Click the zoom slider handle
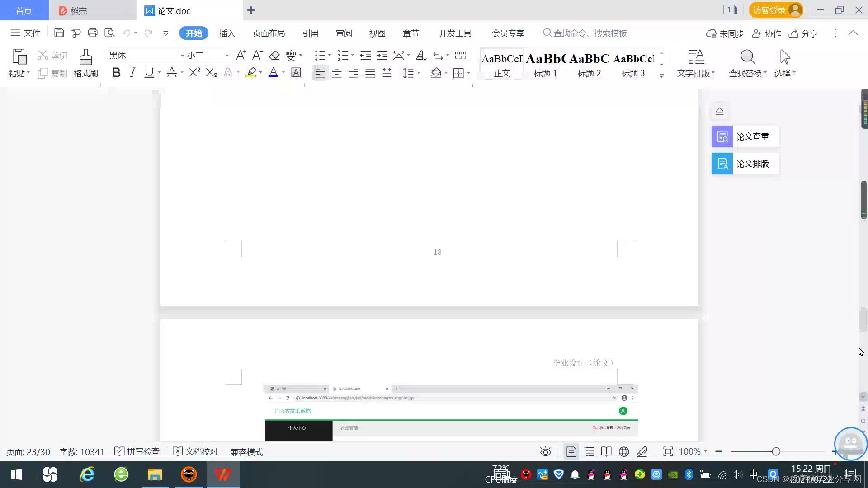Image resolution: width=868 pixels, height=488 pixels. click(776, 451)
